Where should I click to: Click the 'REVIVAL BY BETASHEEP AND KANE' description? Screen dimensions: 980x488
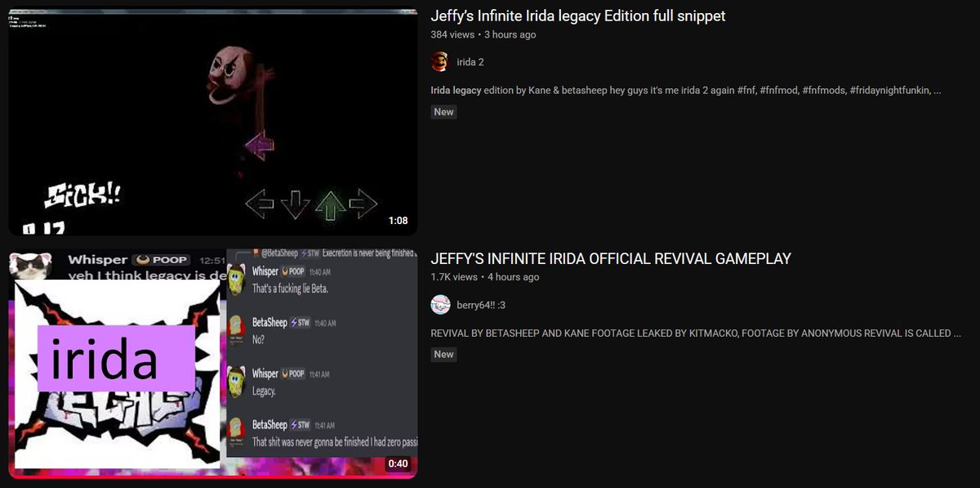[696, 333]
